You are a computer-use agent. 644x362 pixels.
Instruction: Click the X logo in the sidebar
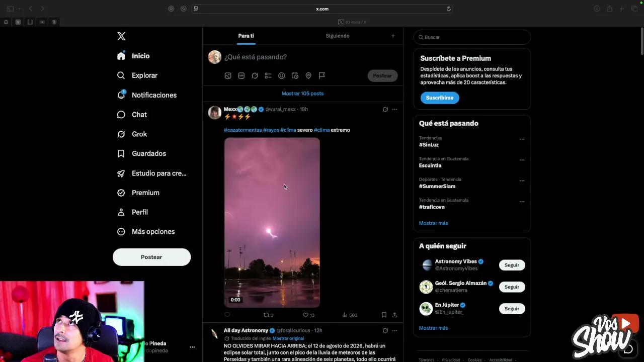tap(121, 36)
